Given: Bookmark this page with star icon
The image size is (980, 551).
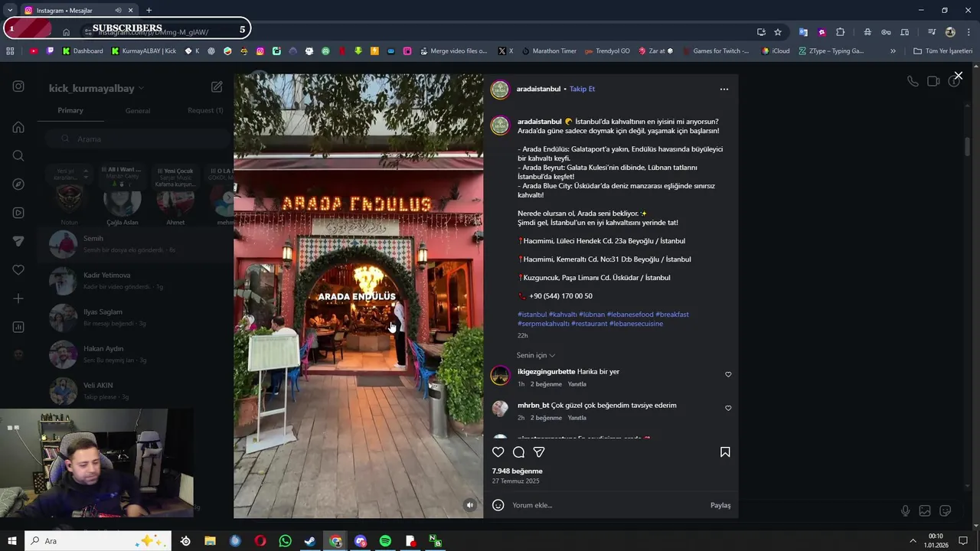Looking at the screenshot, I should [x=778, y=32].
